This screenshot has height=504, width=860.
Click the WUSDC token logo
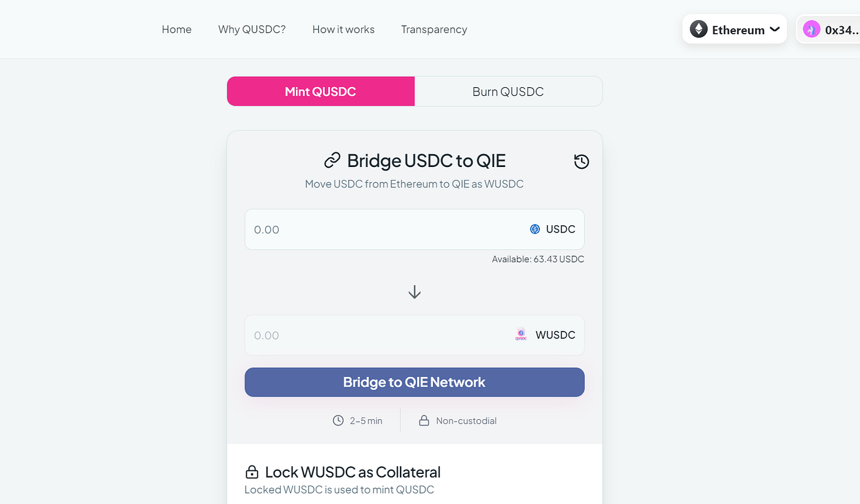[x=521, y=335]
